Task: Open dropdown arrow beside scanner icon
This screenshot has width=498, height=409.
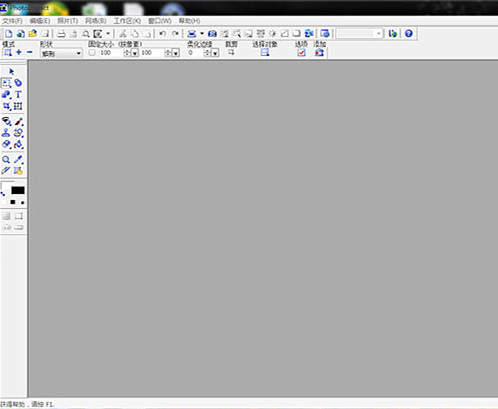Action: coord(202,34)
